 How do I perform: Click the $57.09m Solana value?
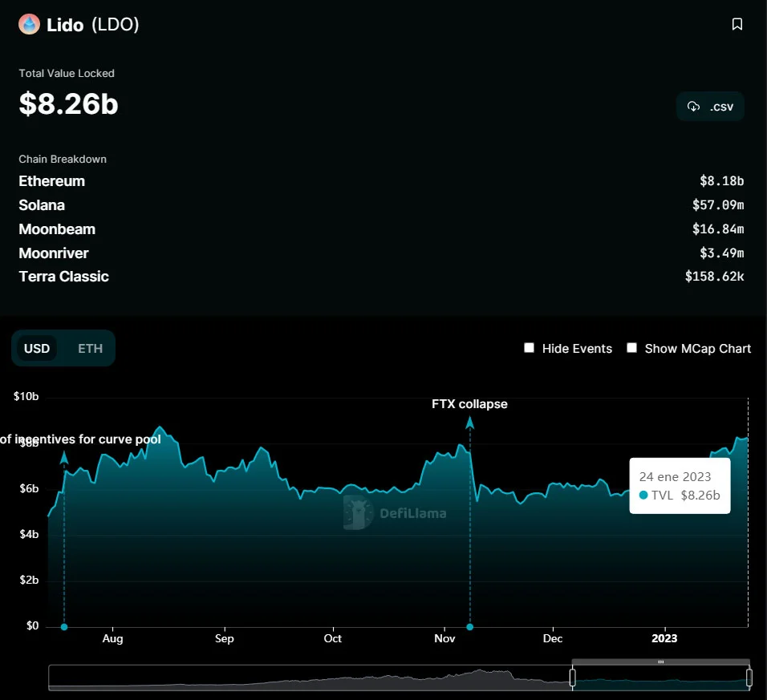point(718,205)
